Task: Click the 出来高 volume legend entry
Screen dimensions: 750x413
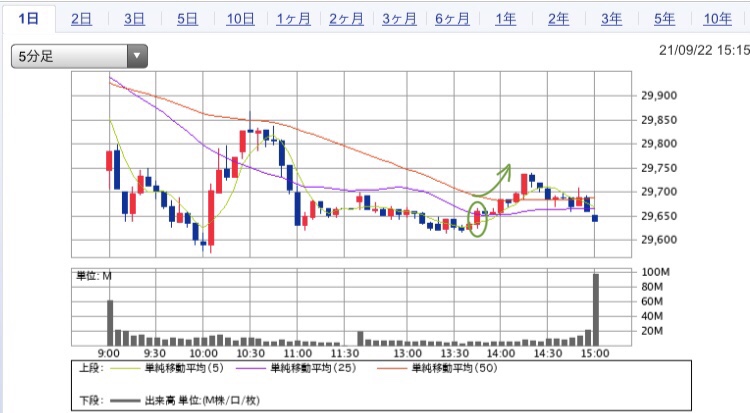Action: pos(201,400)
